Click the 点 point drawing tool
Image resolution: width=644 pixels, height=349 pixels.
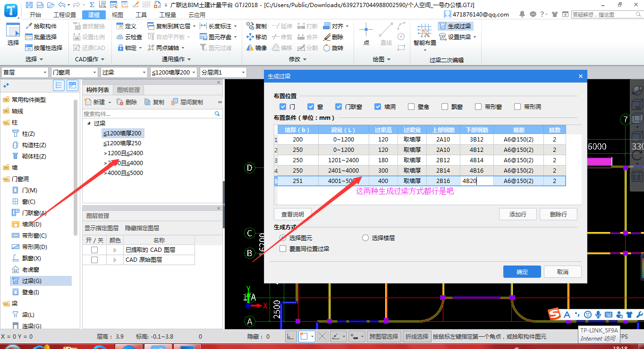(366, 34)
